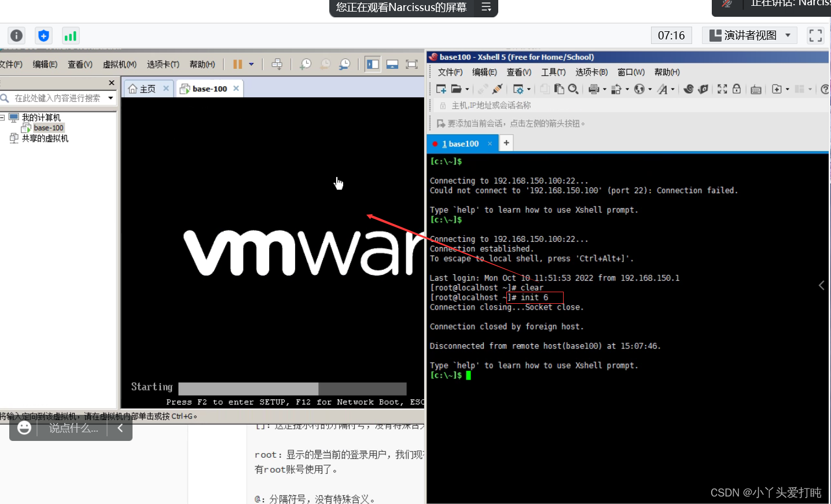831x504 pixels.
Task: Collapse the chat bar with left chevron
Action: tap(120, 428)
